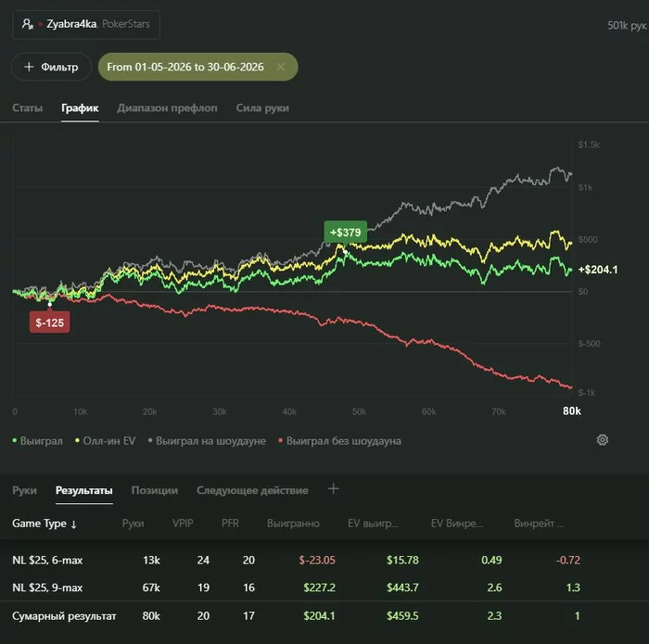Viewport: 649px width, 644px height.
Task: Switch to the Статы tab
Action: [x=27, y=108]
